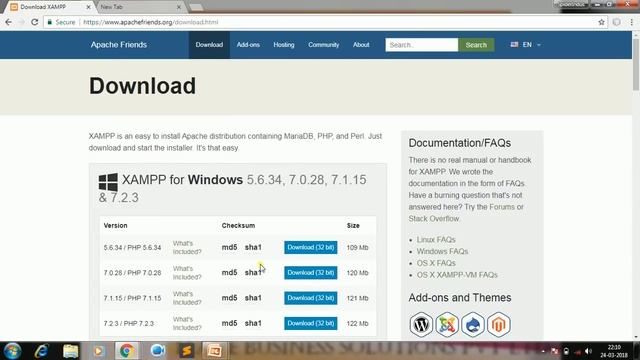Close the Download XAMPP tab
Viewport: 640px width, 360px height.
[89, 7]
